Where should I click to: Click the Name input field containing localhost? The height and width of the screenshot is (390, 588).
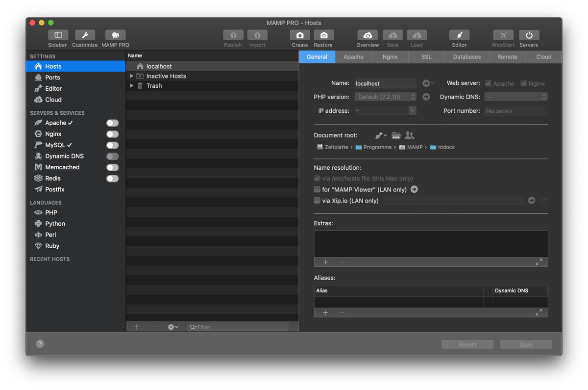(x=386, y=83)
